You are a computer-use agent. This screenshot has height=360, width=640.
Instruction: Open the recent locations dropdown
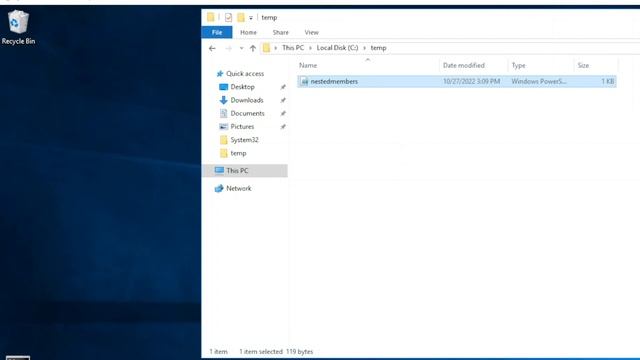(241, 48)
